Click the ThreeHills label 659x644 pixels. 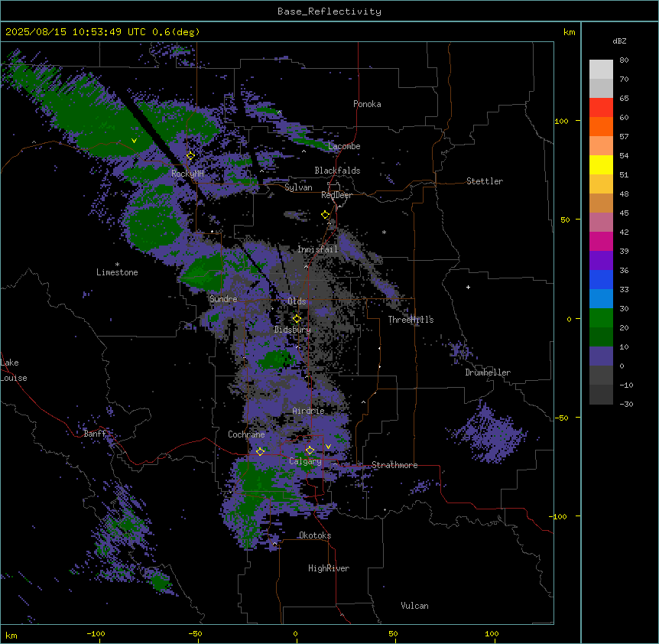411,320
